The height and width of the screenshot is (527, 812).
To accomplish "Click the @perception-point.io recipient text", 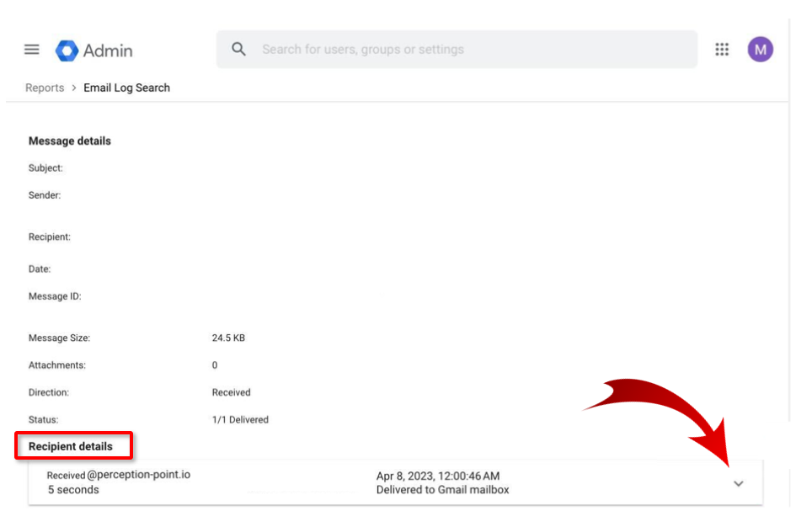I will click(x=139, y=475).
